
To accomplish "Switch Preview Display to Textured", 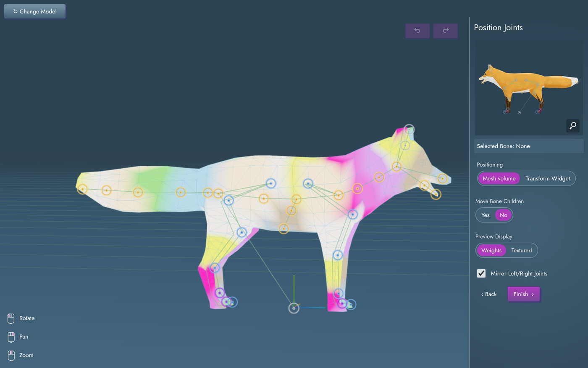I will click(522, 250).
